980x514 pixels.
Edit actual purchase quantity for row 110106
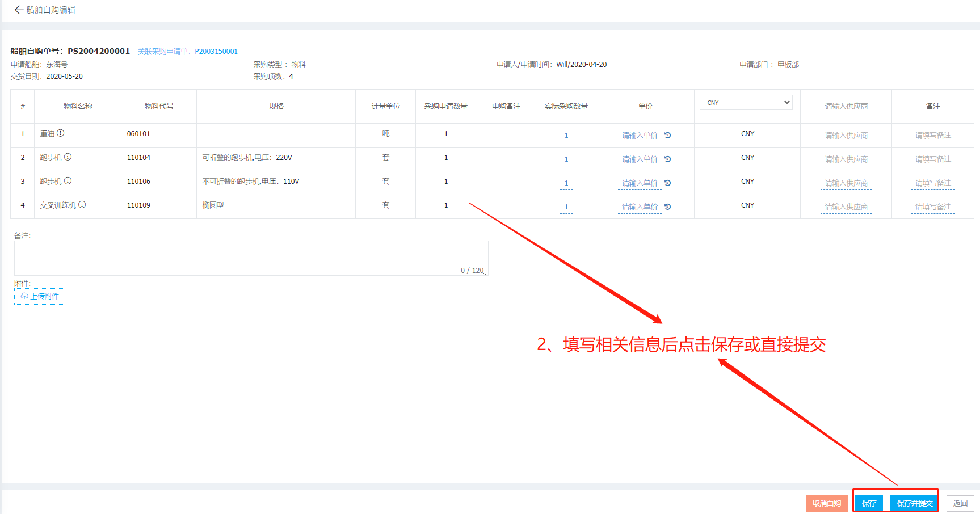[566, 183]
